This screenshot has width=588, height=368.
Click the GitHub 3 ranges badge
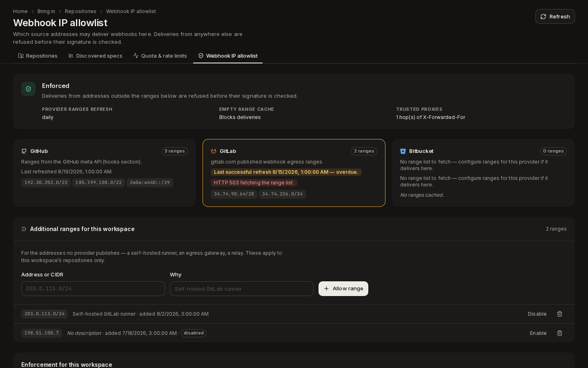175,151
